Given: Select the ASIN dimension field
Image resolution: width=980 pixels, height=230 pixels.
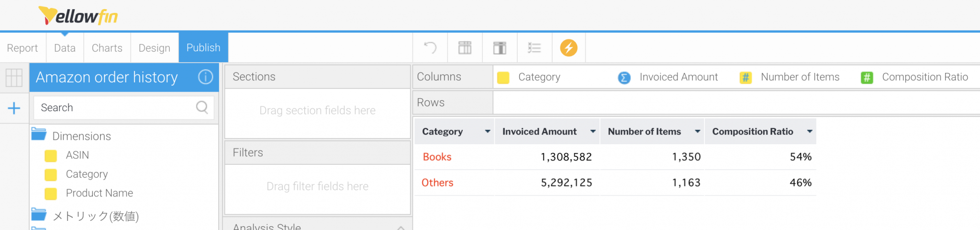Looking at the screenshot, I should (78, 155).
